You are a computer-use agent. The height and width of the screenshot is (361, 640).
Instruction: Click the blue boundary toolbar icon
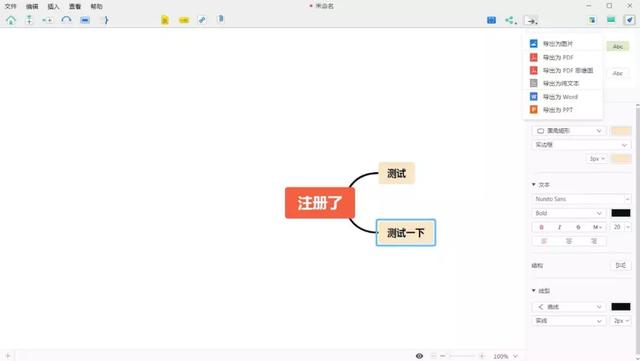(x=85, y=20)
